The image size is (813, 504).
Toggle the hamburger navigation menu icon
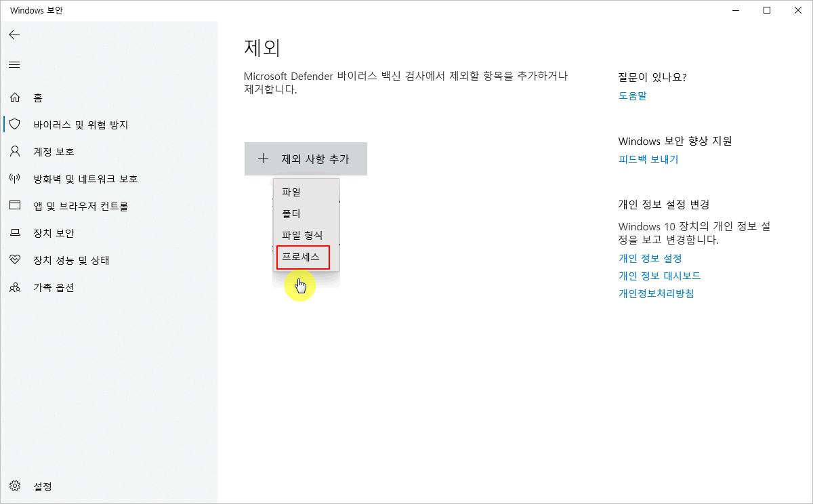click(14, 65)
